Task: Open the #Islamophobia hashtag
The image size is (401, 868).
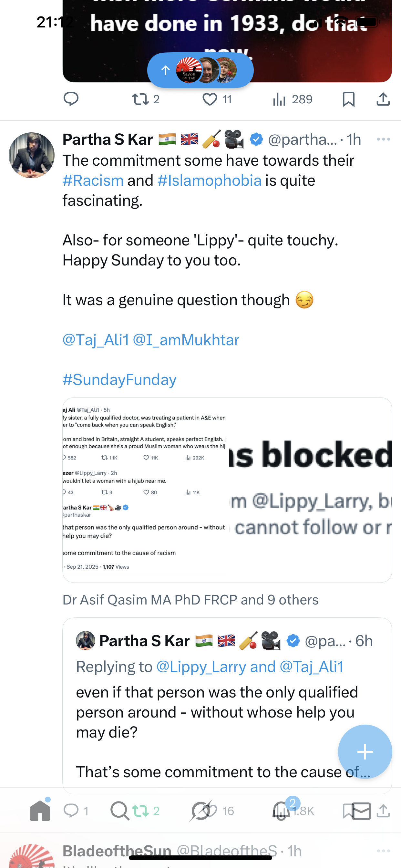Action: [x=209, y=181]
